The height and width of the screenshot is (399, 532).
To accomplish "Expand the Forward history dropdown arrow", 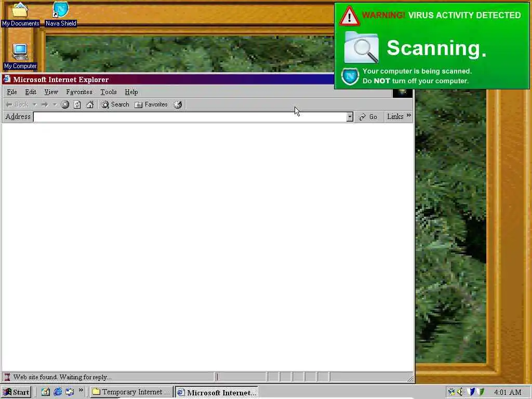I will (55, 104).
